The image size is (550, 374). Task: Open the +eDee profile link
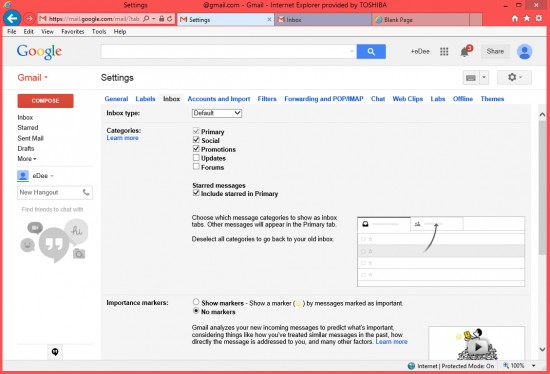tap(420, 52)
